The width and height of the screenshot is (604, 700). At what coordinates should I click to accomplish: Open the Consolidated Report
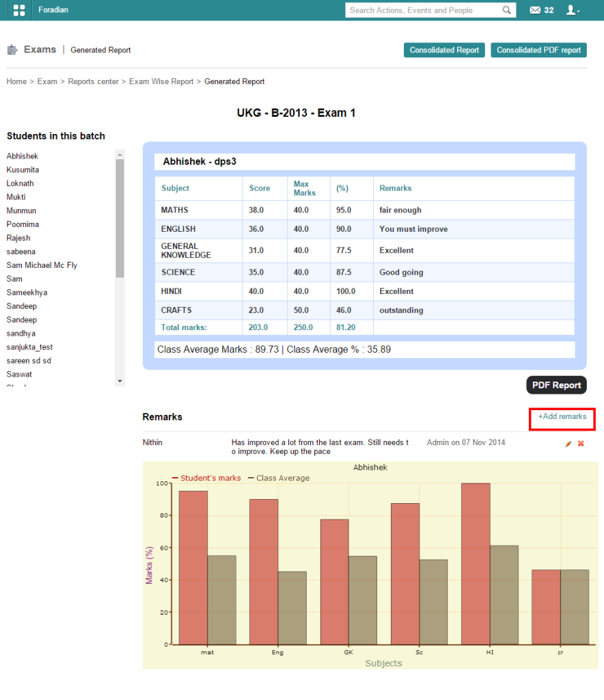pyautogui.click(x=444, y=50)
